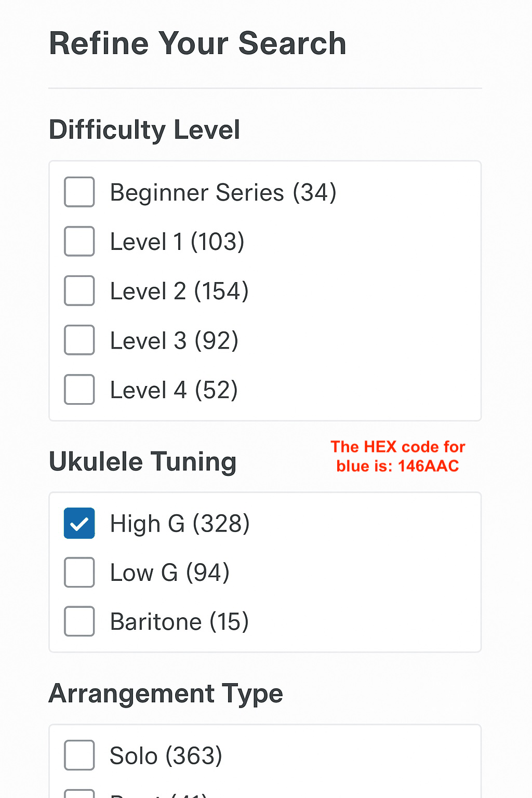532x798 pixels.
Task: Tick the partially visible Duet checkbox
Action: (x=79, y=794)
